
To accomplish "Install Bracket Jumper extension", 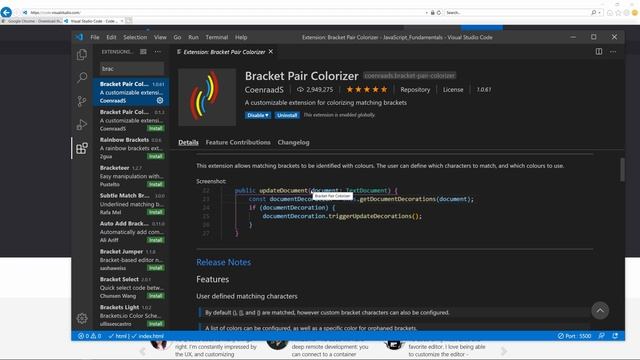I will [156, 268].
